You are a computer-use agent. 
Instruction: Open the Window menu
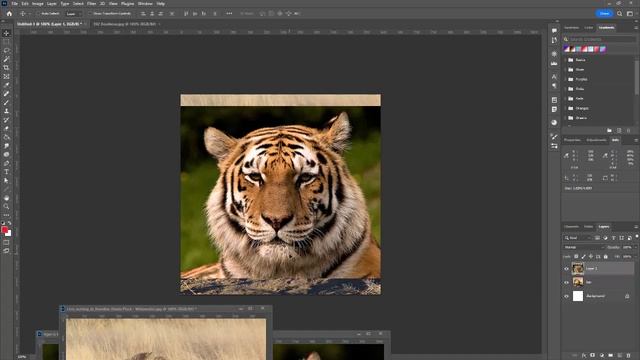145,4
